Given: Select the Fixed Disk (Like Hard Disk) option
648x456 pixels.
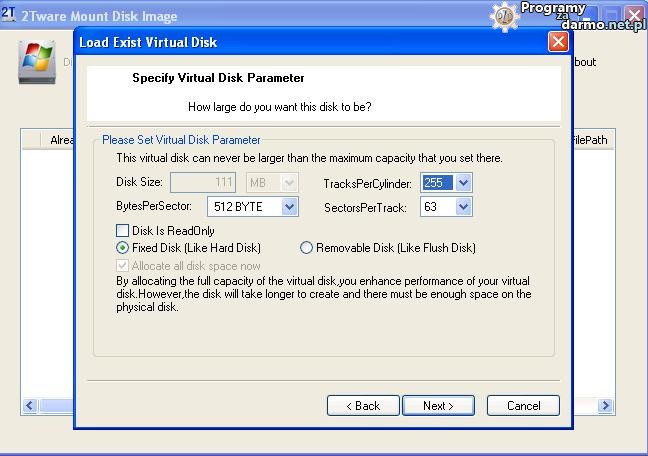Looking at the screenshot, I should 123,248.
